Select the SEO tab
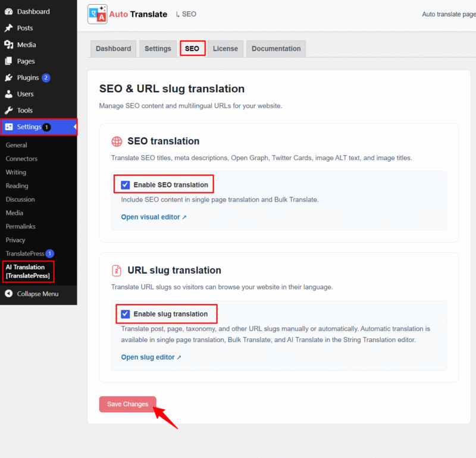This screenshot has width=476, height=458. point(192,49)
